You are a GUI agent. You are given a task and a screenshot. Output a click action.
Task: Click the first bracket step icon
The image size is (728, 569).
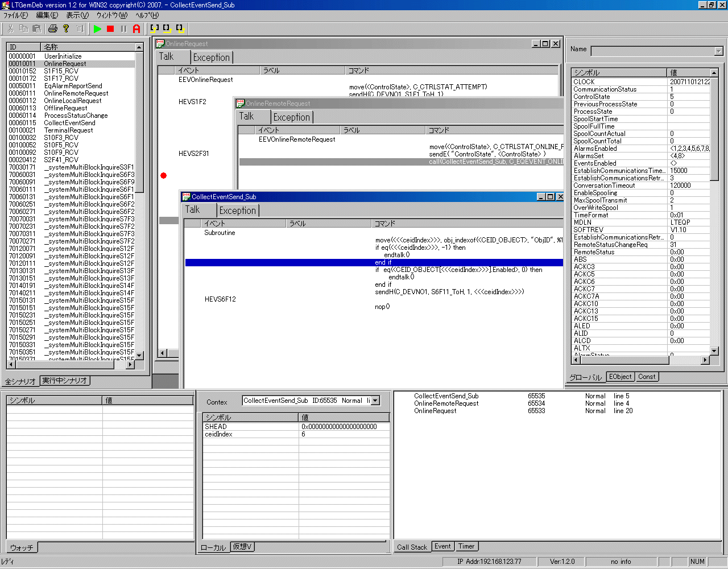click(154, 28)
